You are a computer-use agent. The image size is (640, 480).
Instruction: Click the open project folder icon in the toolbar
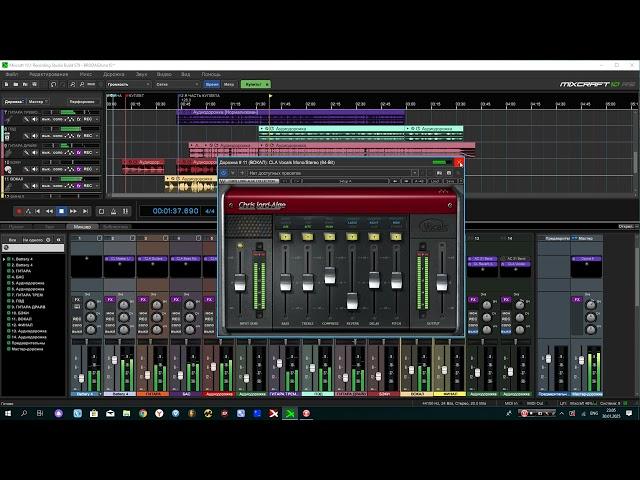[16, 84]
